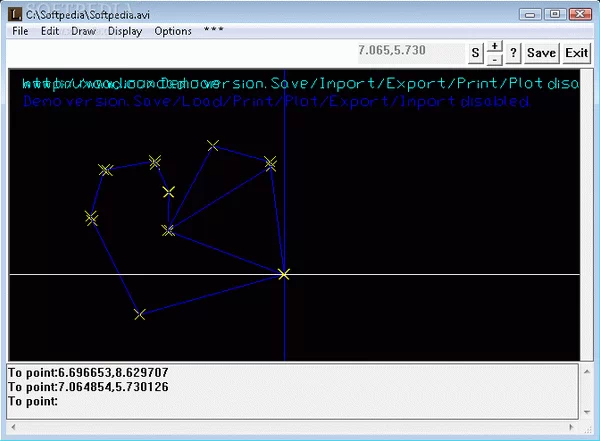
Task: Close the Softpedia.avi window
Action: (x=580, y=15)
